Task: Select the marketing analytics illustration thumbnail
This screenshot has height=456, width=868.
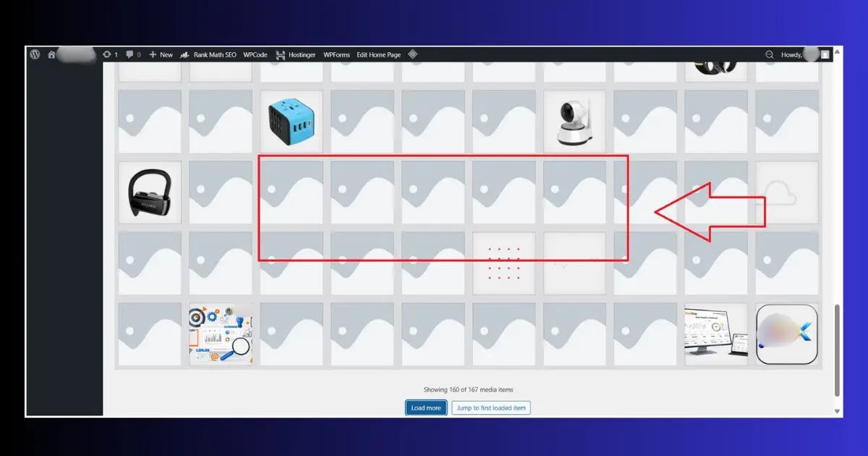Action: (221, 334)
